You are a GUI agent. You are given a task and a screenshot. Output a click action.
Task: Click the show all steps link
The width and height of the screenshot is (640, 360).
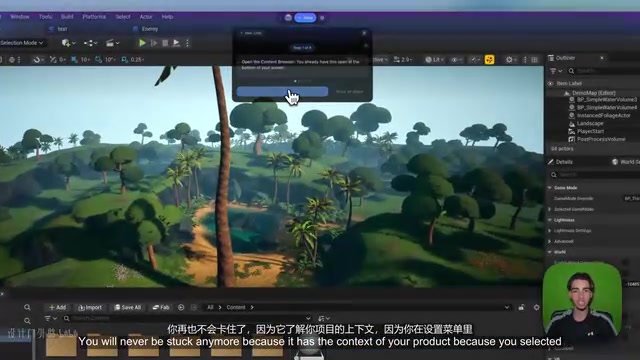[349, 91]
